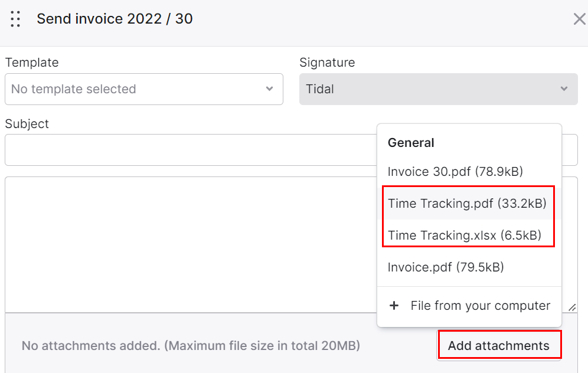This screenshot has width=588, height=373.
Task: Click inside the message body text area
Action: (191, 244)
